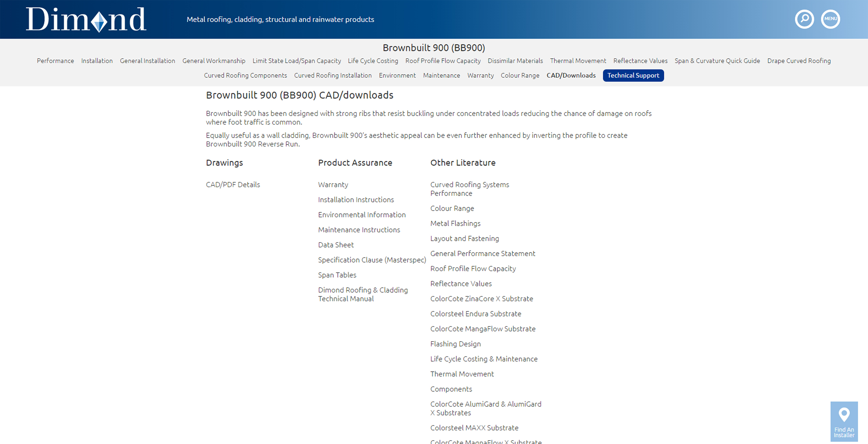Open Flashing Design link

(455, 344)
